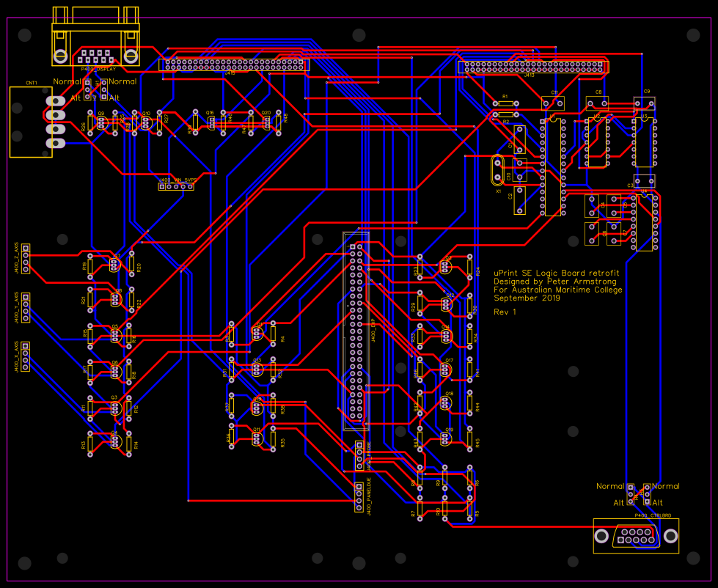The image size is (718, 588).
Task: Click the Q9 transistor footprint
Action: tap(102, 123)
